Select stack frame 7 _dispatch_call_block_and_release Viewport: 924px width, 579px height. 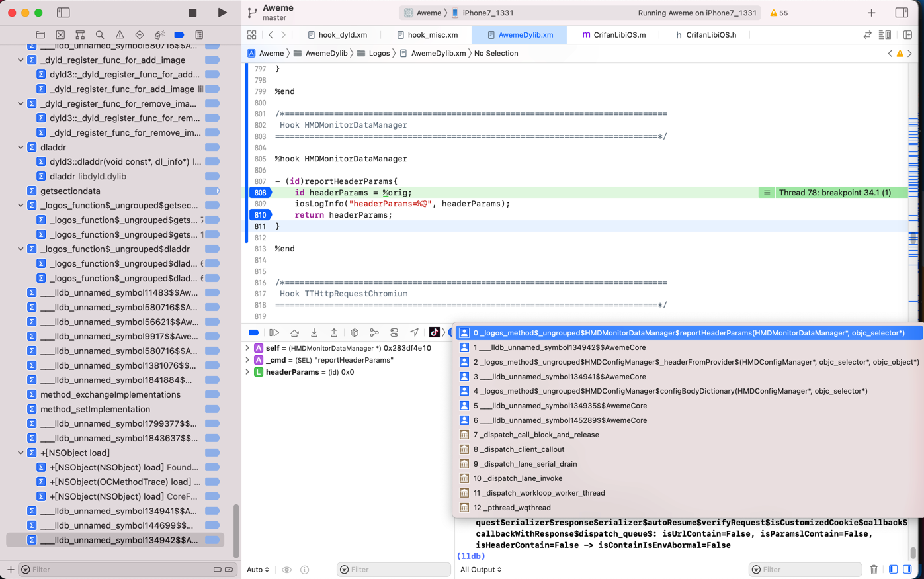pos(688,435)
